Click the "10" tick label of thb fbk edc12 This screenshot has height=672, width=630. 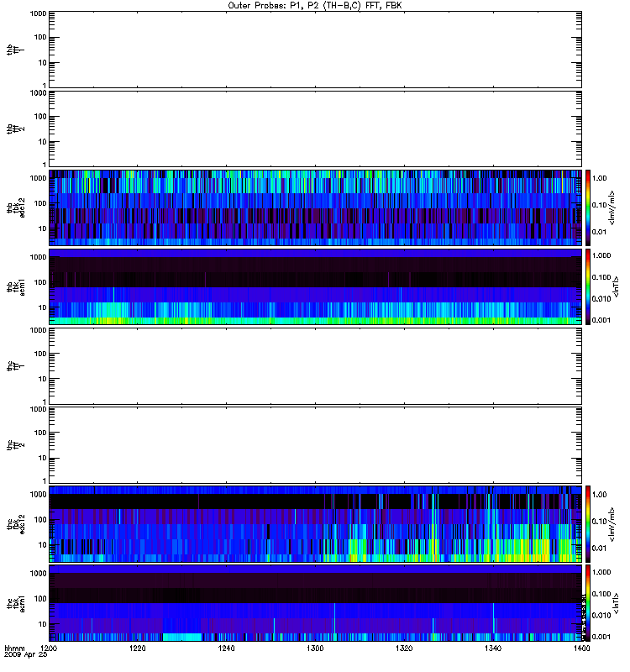tap(43, 228)
